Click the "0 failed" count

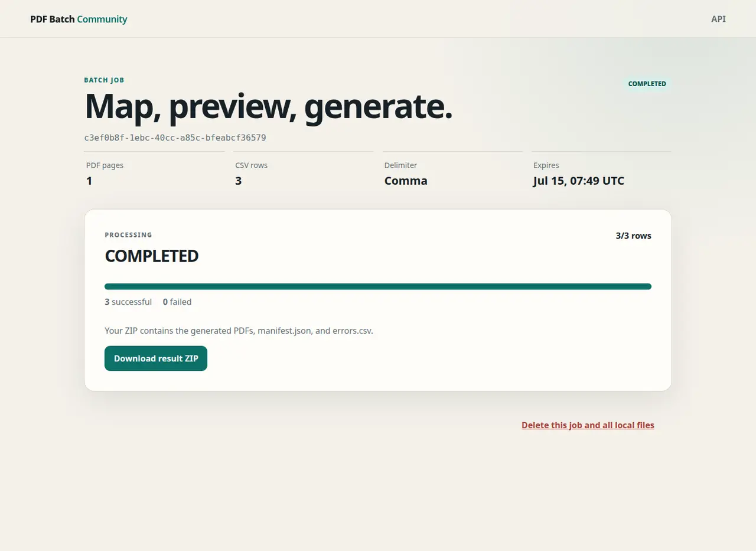177,302
